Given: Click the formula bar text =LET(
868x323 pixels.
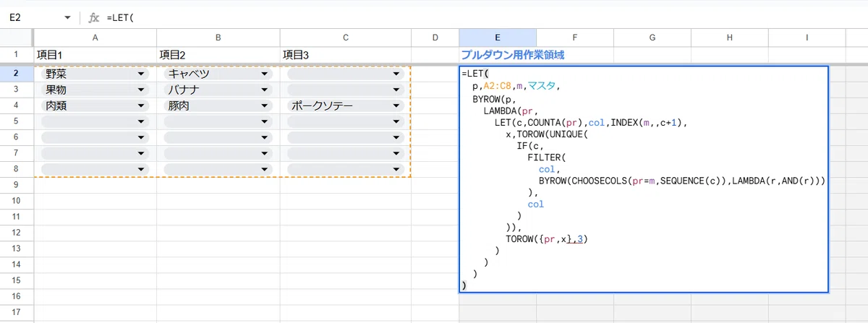Looking at the screenshot, I should tap(121, 17).
